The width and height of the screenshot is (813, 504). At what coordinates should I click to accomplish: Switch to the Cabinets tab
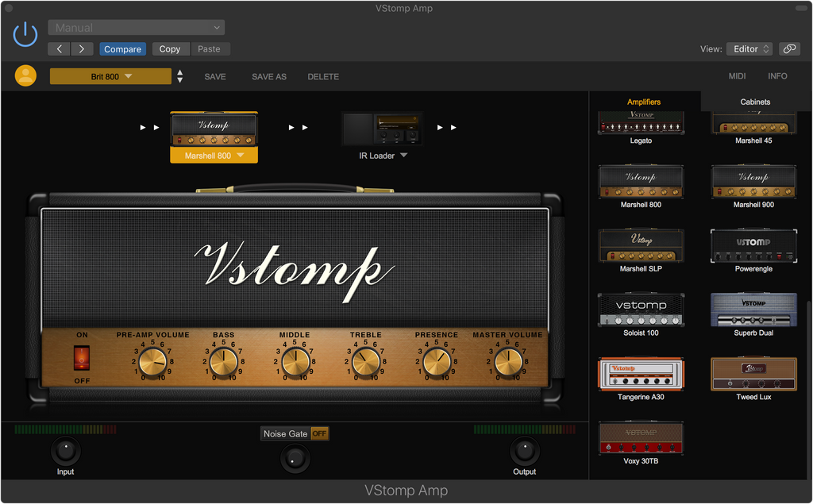click(x=755, y=102)
